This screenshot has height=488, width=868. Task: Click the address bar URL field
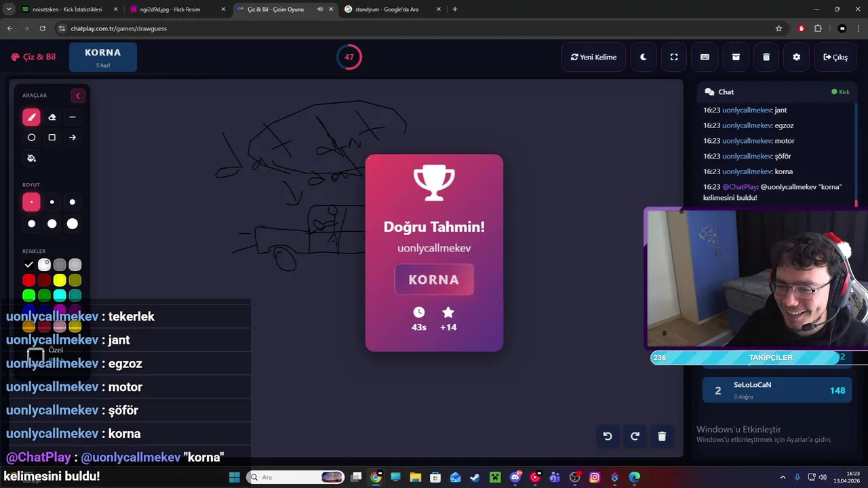click(414, 28)
